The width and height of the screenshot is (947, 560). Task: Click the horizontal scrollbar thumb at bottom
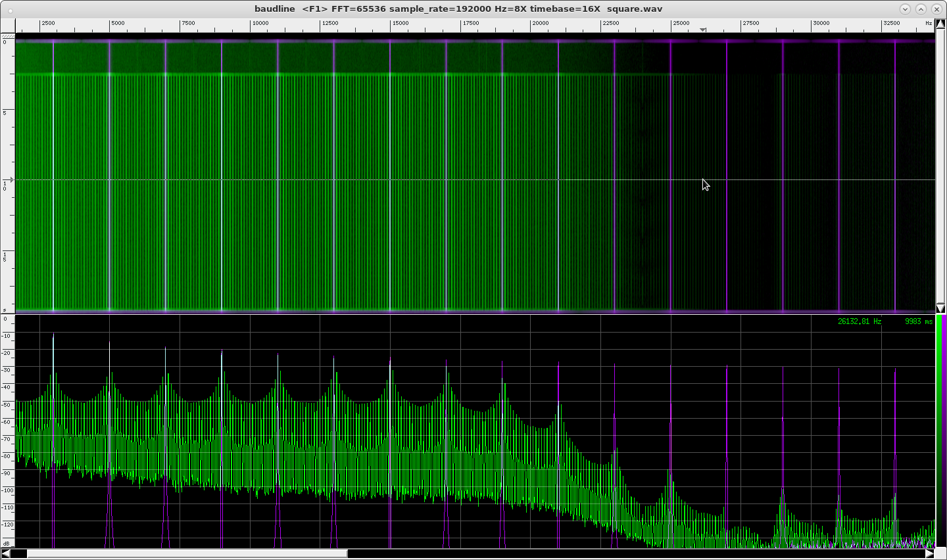click(187, 553)
